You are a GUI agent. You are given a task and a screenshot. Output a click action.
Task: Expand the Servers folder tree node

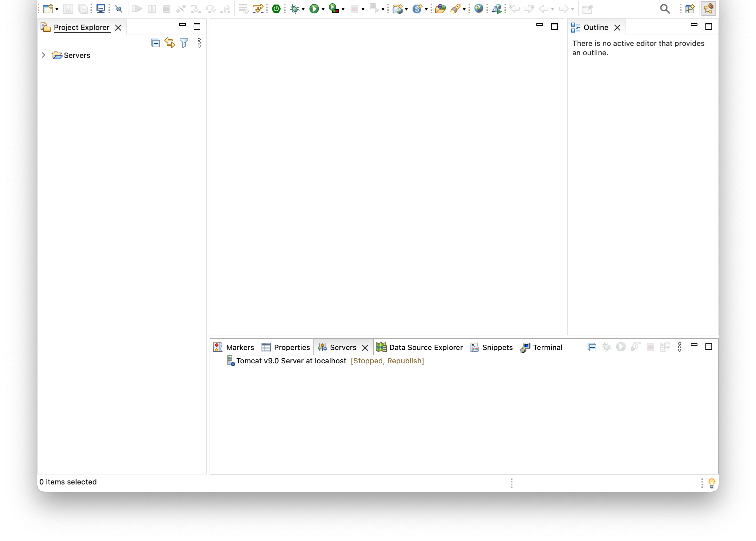click(44, 55)
